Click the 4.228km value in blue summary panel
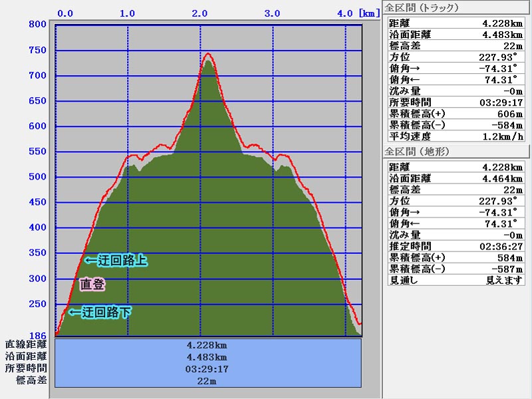532x399 pixels. [x=208, y=345]
